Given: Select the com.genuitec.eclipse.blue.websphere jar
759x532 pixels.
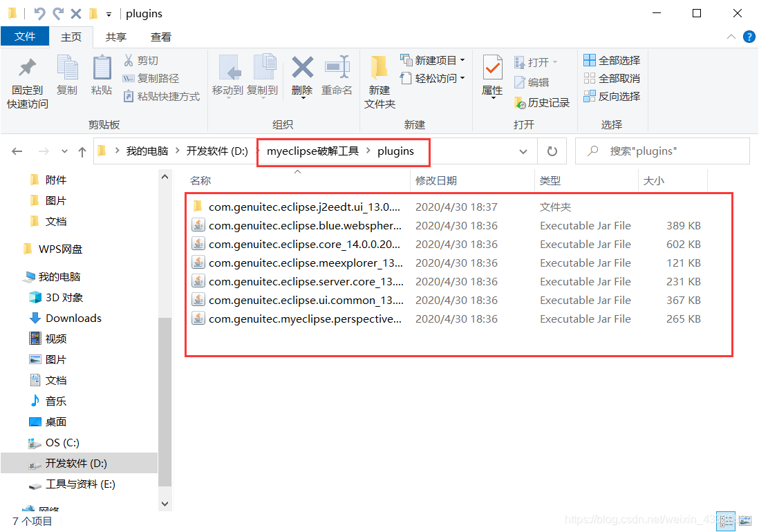Looking at the screenshot, I should pyautogui.click(x=305, y=225).
